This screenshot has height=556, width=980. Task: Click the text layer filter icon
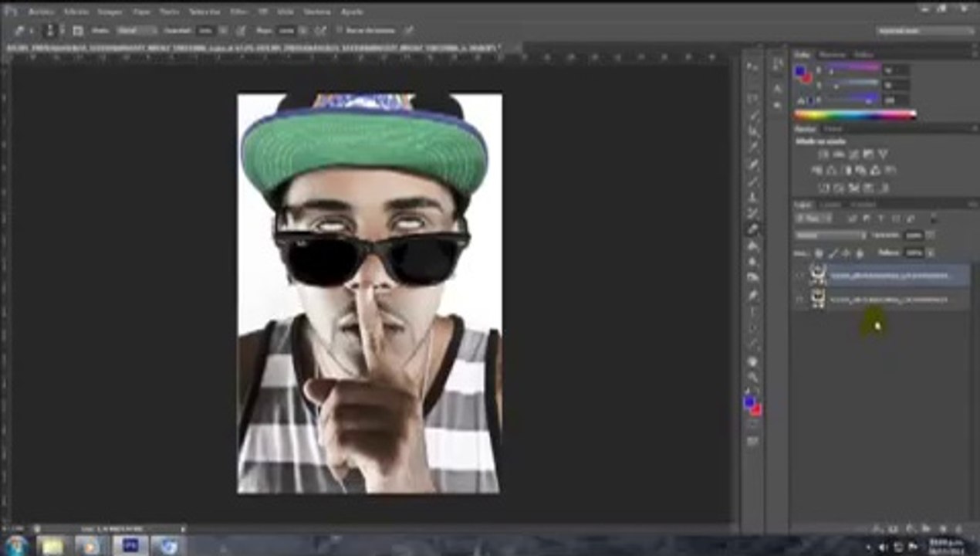click(x=880, y=219)
